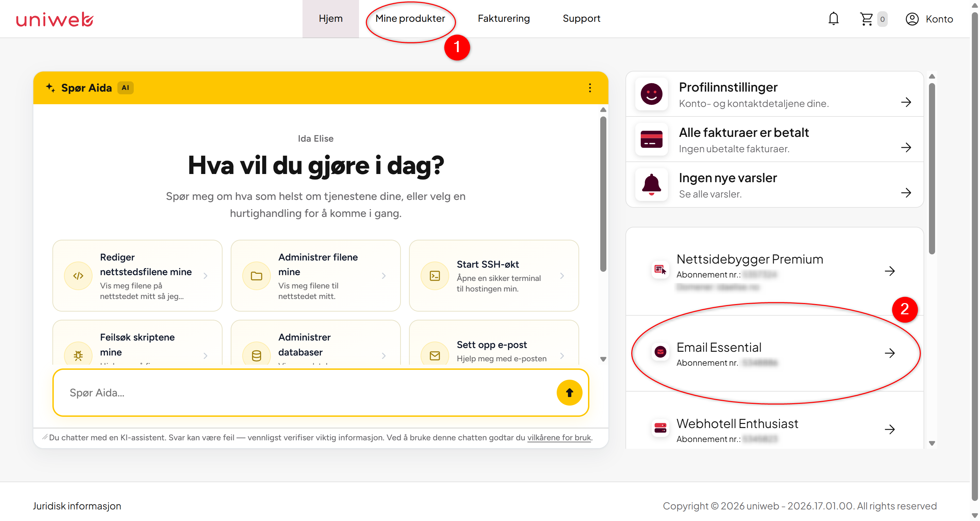This screenshot has height=521, width=980.
Task: Click the smiley Profilinnstillinger icon
Action: click(x=651, y=94)
